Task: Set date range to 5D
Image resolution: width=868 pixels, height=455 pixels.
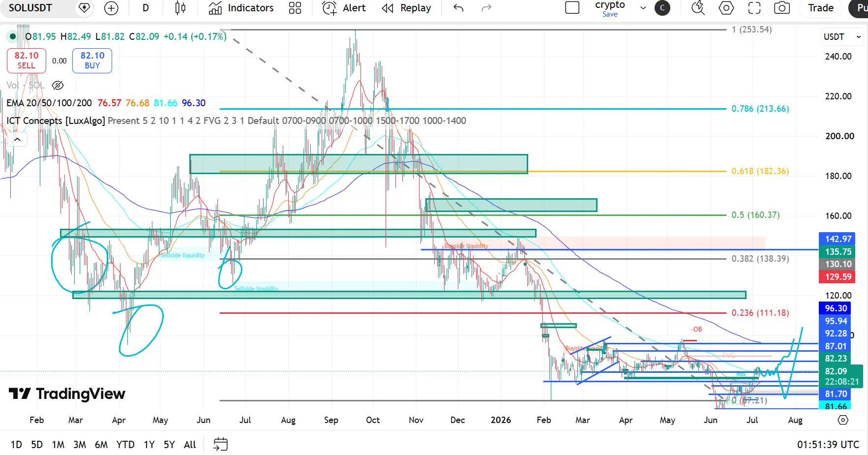Action: coord(37,445)
